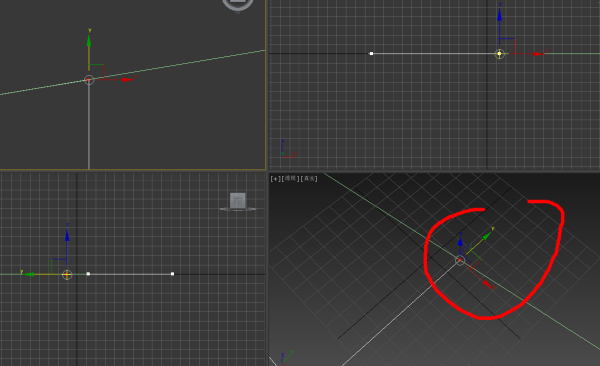This screenshot has height=366, width=600.
Task: Click the blue Z-axis gizmo arrow in the top-right viewport
Action: pyautogui.click(x=499, y=15)
